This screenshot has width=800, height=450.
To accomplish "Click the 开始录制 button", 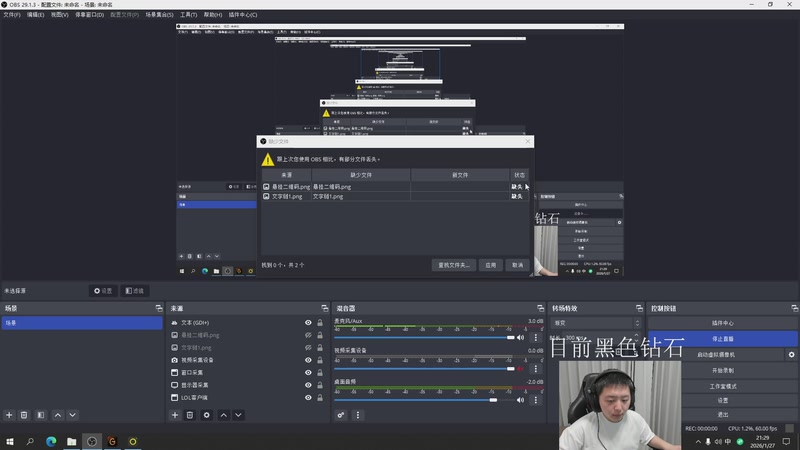I will coord(722,370).
